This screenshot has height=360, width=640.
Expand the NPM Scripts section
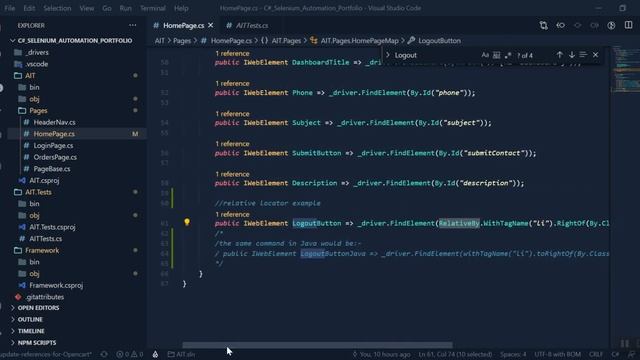37,343
